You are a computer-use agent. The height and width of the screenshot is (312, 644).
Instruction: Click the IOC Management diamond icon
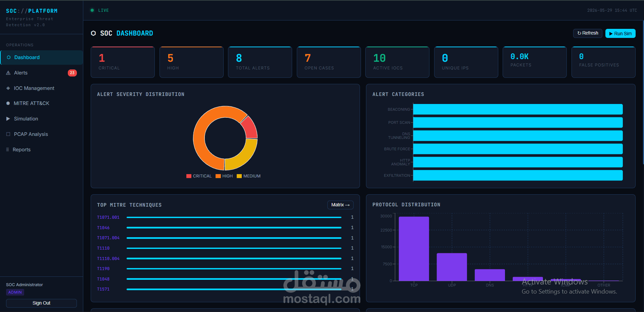(x=8, y=88)
